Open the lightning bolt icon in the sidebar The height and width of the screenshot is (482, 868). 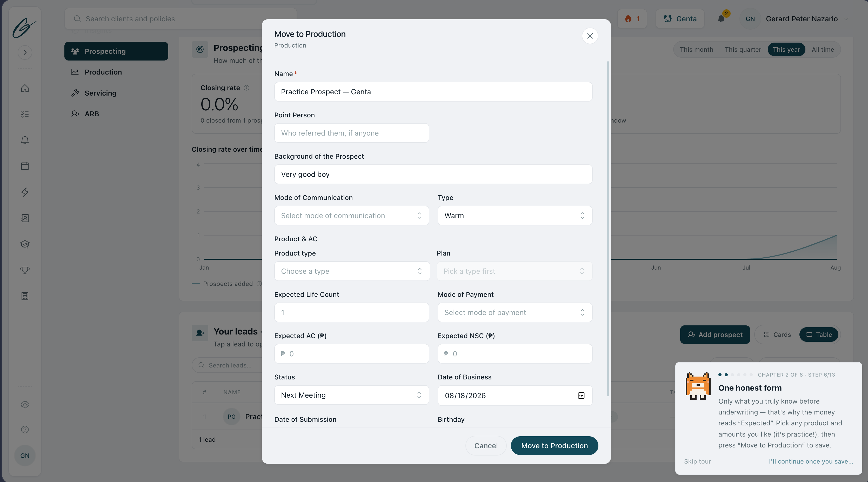point(25,192)
